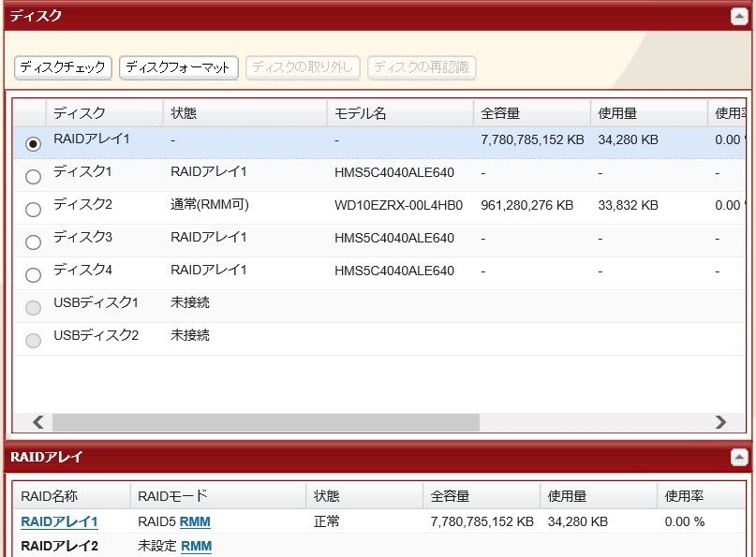
Task: Click the ディスク4 row label
Action: [82, 270]
